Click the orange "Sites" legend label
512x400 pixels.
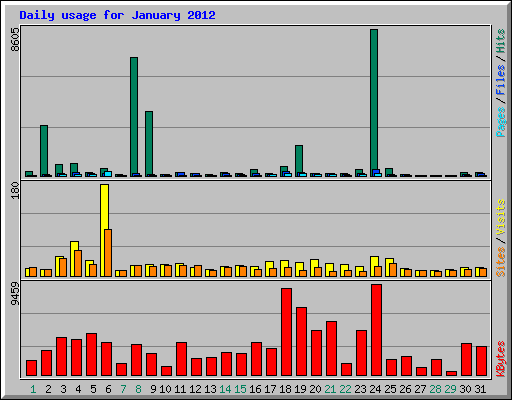click(500, 262)
